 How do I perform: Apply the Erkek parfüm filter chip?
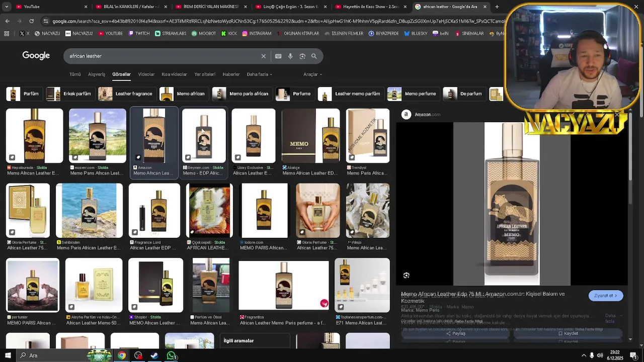69,94
